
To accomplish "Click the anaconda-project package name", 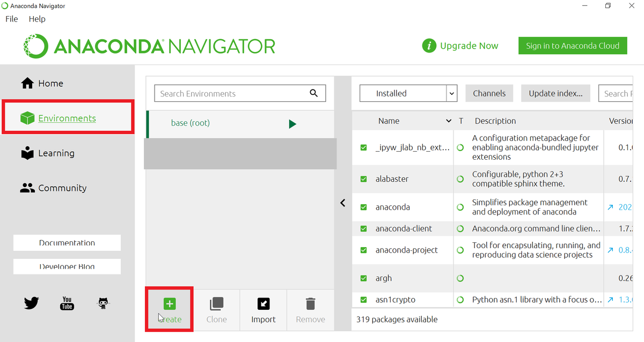I will 407,250.
